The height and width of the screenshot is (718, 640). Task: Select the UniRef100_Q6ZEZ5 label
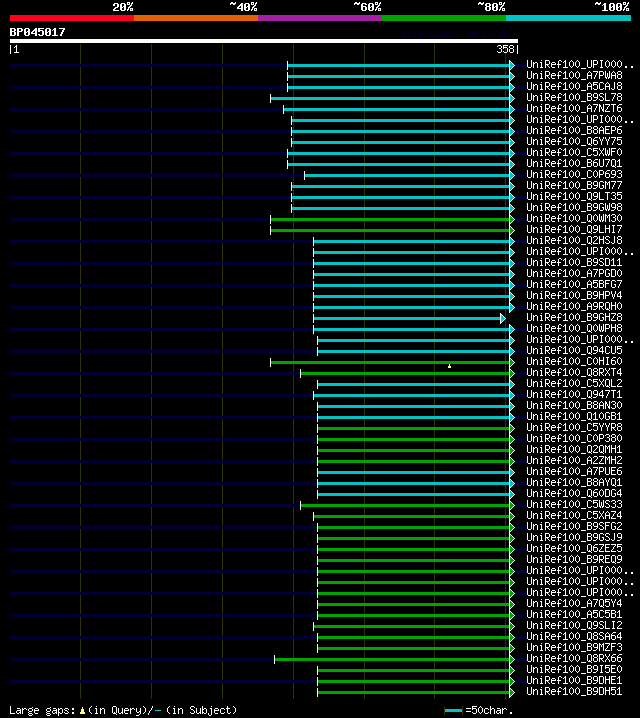574,548
